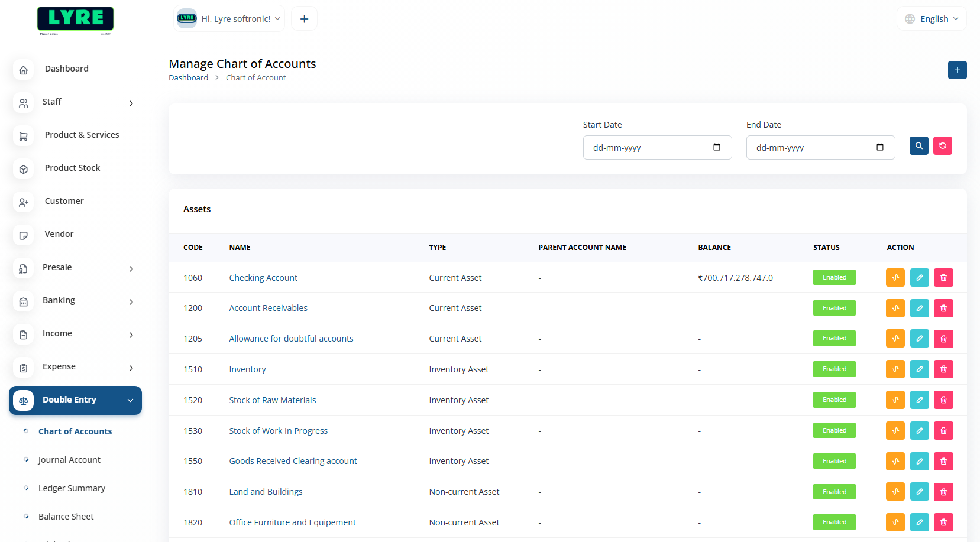Viewport: 980px width, 542px height.
Task: Click the Start Date input field
Action: point(651,148)
